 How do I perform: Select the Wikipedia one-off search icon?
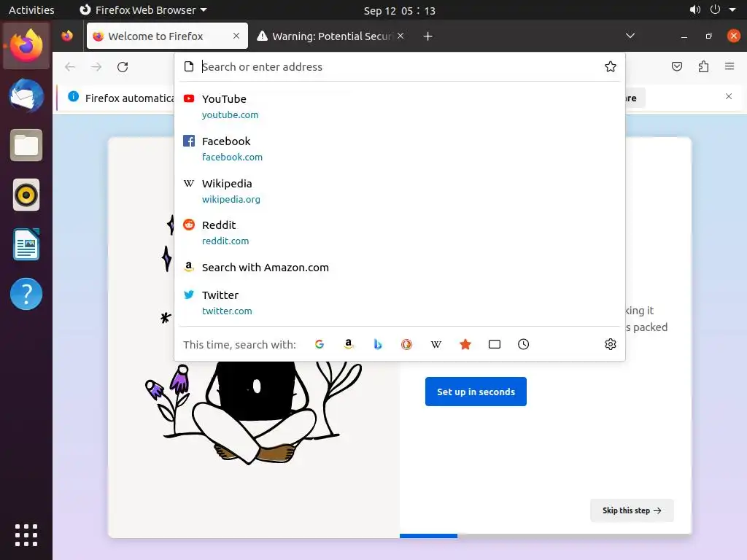(x=436, y=344)
